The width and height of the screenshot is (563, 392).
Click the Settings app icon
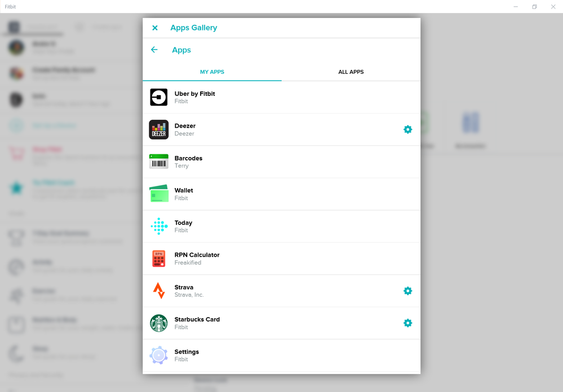click(159, 355)
